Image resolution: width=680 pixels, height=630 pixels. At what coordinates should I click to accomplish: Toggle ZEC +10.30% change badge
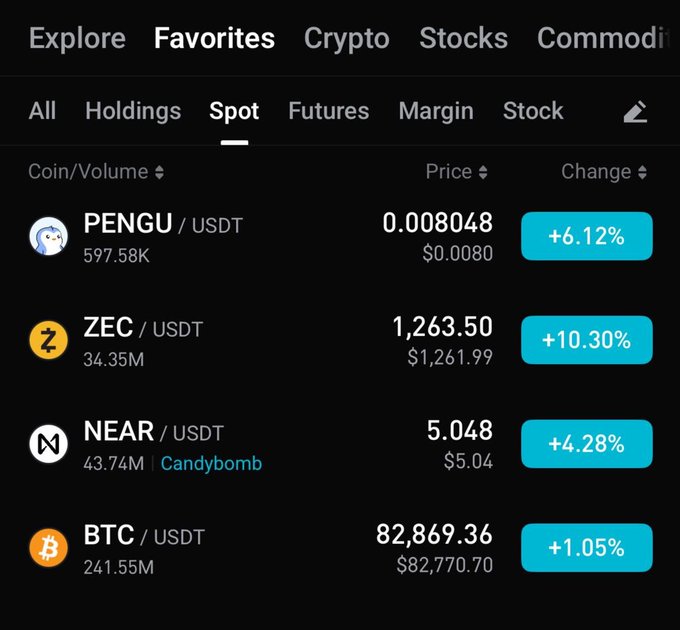587,340
